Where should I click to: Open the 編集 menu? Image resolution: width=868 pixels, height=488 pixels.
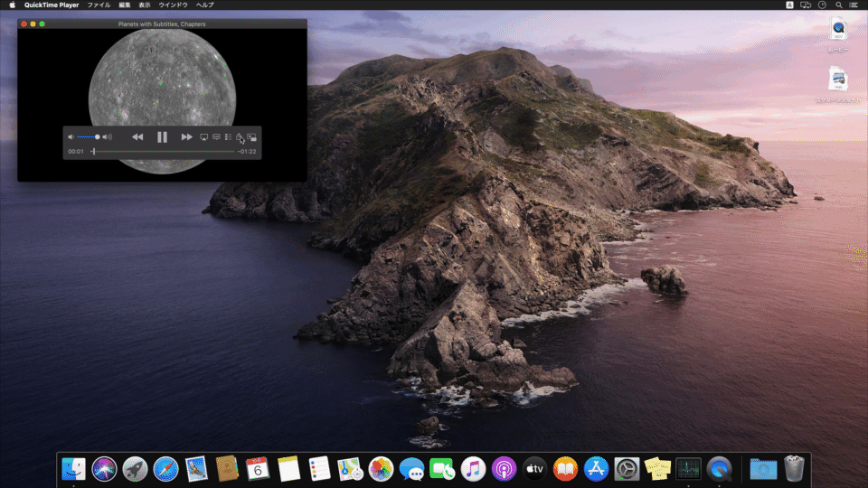[125, 5]
